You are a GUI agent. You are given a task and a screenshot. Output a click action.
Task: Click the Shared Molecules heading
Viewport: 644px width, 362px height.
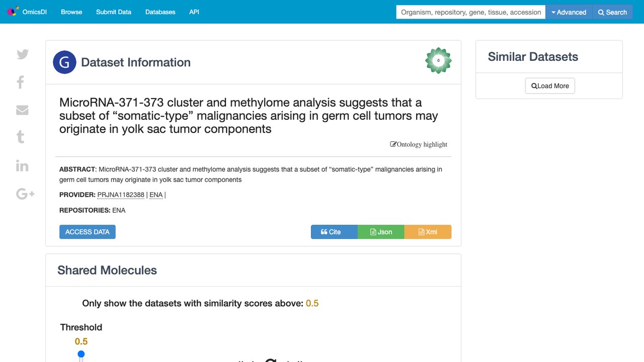(x=107, y=270)
